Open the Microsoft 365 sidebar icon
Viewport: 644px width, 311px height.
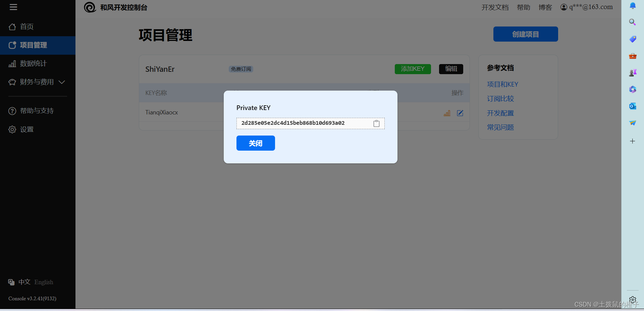(x=633, y=89)
